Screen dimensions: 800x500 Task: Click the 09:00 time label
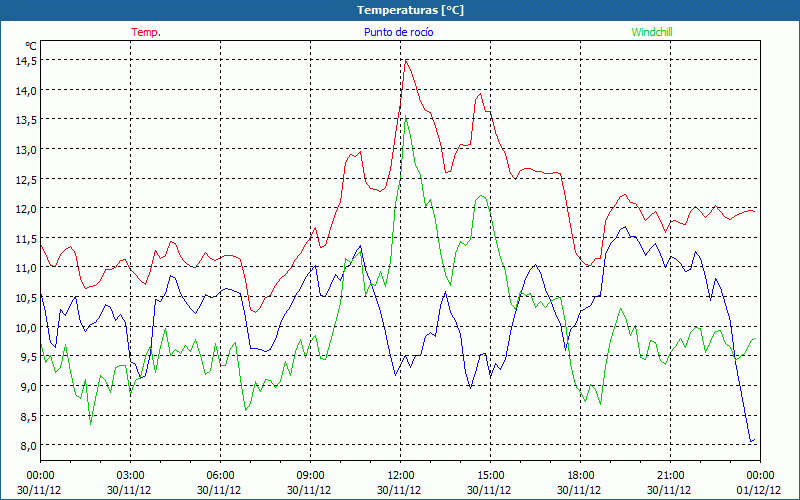310,475
